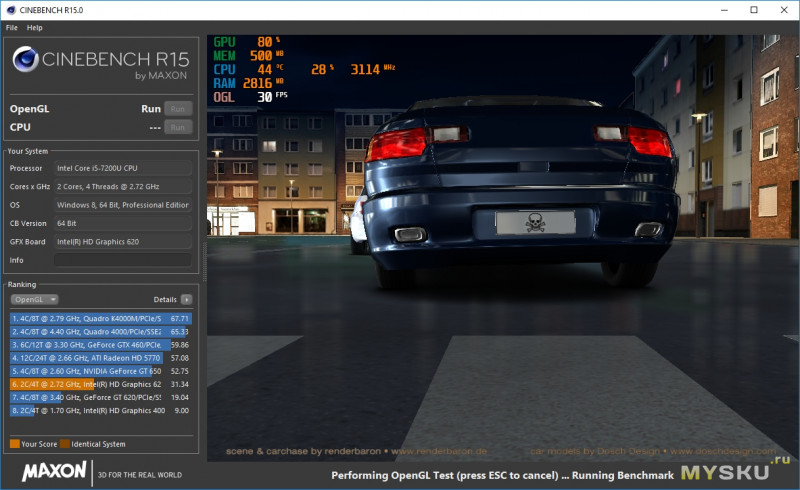The image size is (800, 490).
Task: Click the Run button for CPU
Action: click(x=178, y=127)
